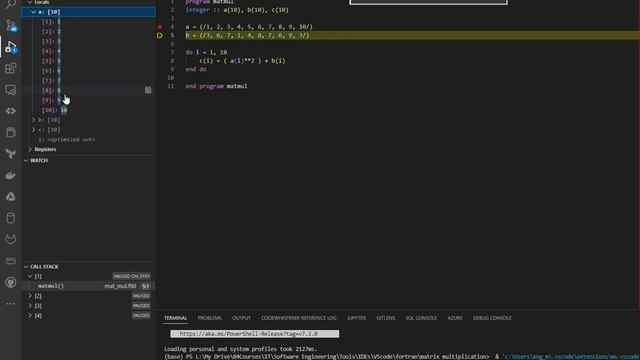This screenshot has height=360, width=640.
Task: Click the PAUSED label of thread [4]
Action: point(141,316)
